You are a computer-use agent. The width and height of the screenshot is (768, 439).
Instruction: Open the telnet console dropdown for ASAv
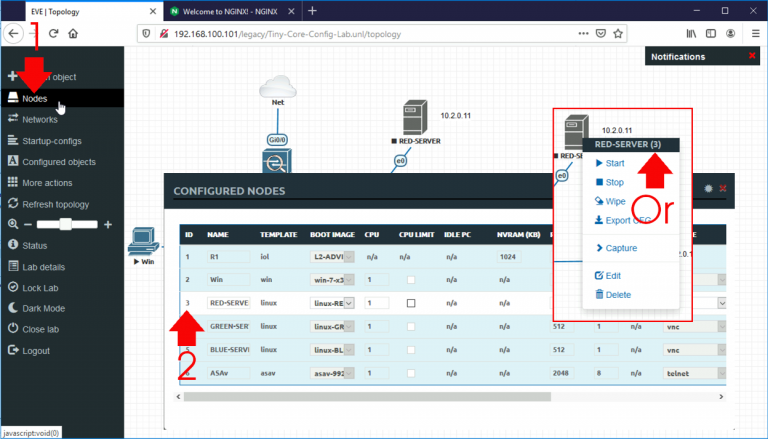coord(695,373)
